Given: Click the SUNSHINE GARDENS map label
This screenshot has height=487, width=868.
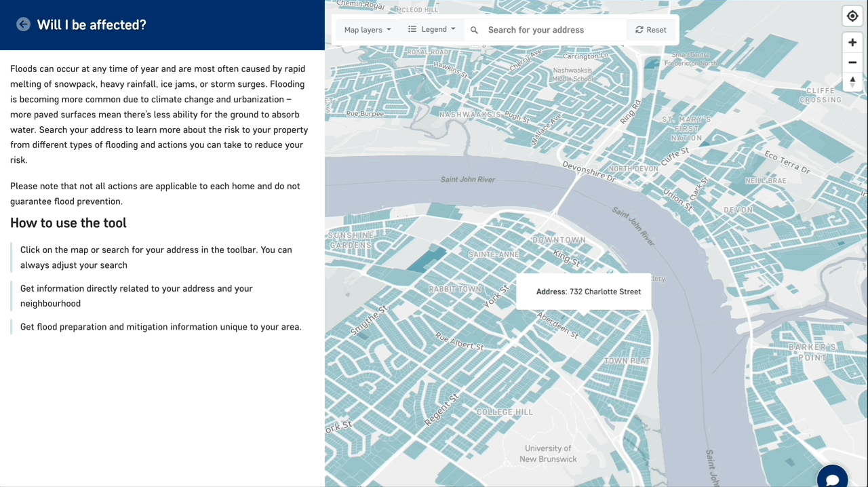Looking at the screenshot, I should [350, 240].
